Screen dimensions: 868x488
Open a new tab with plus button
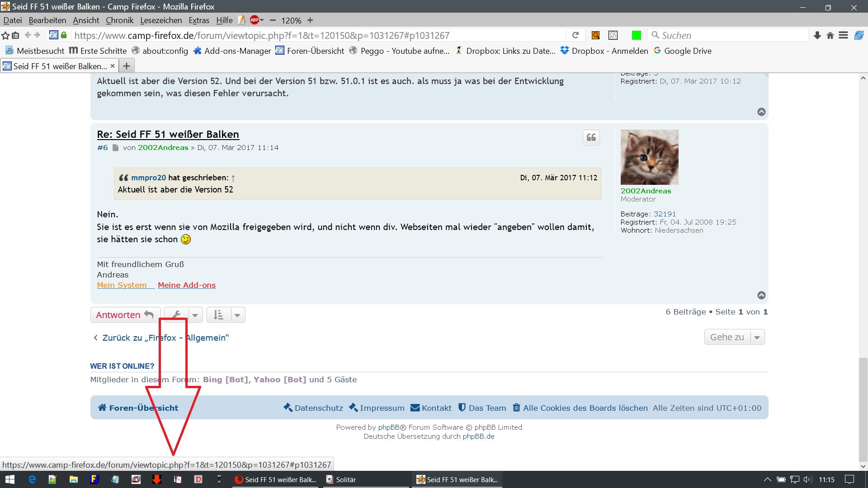pyautogui.click(x=127, y=66)
